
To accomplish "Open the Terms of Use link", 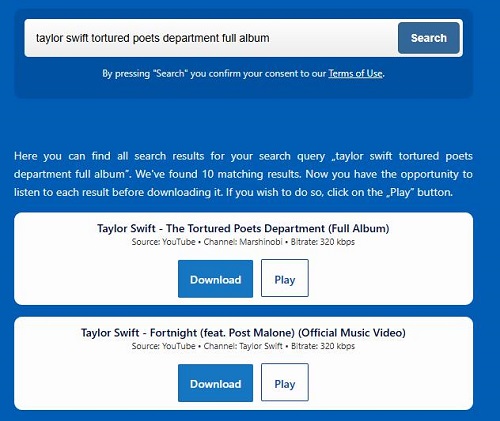I will click(355, 73).
